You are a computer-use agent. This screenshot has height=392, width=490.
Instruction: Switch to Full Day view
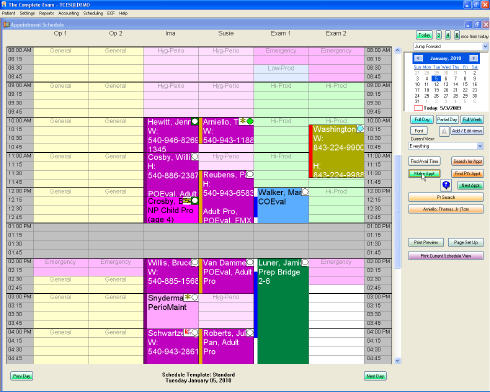[x=422, y=119]
